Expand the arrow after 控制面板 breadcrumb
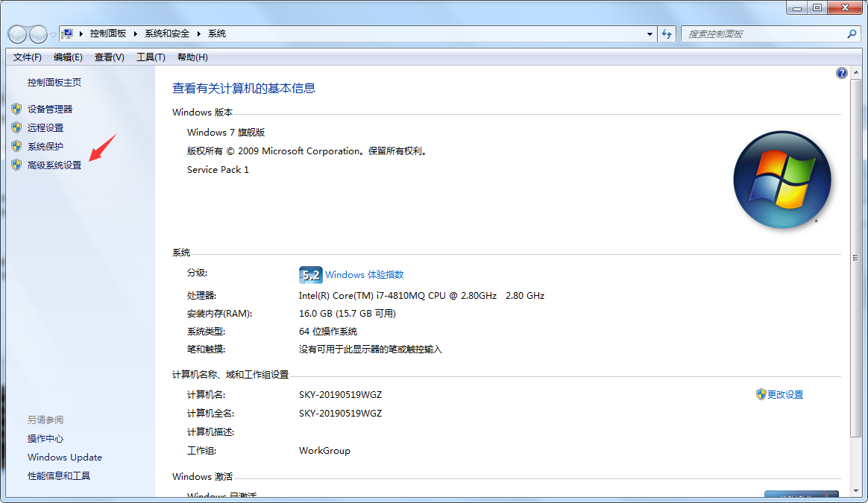868x503 pixels. pos(135,34)
